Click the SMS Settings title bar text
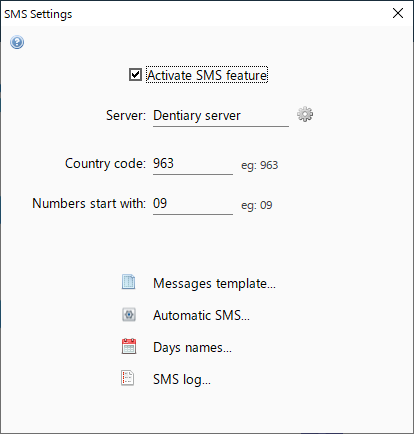Viewport: 414px width, 434px height. [x=38, y=14]
